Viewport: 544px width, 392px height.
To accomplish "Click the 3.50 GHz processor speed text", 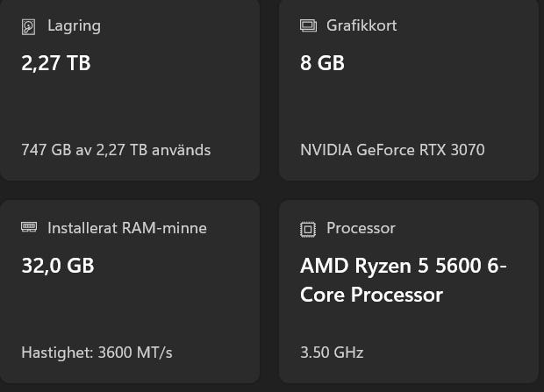I will pyautogui.click(x=332, y=353).
